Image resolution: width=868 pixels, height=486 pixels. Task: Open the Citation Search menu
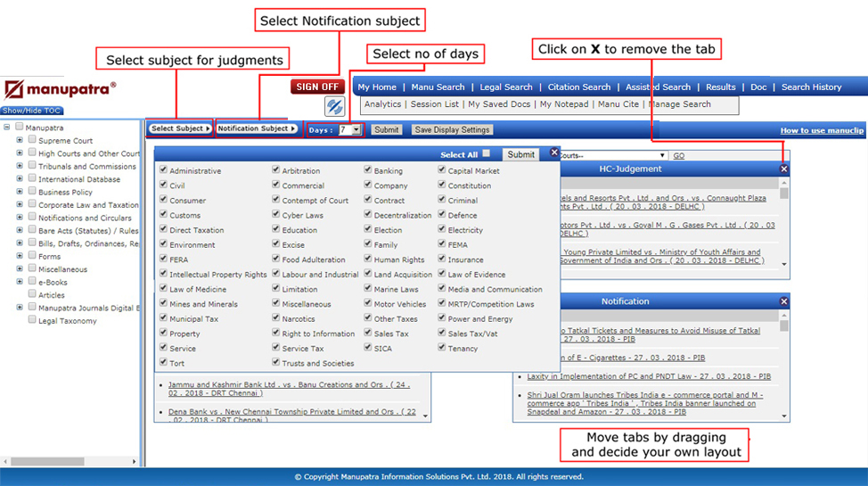point(578,87)
